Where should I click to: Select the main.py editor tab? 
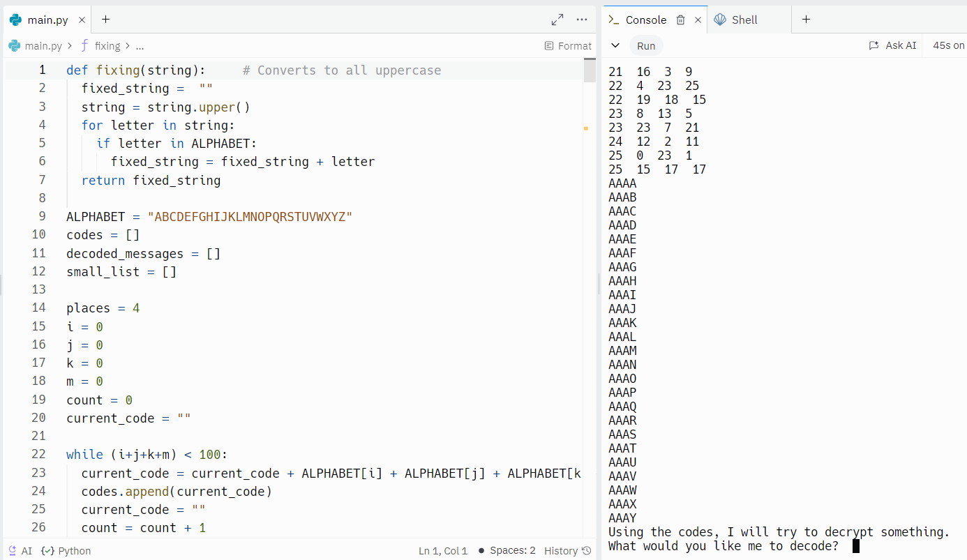(x=40, y=20)
